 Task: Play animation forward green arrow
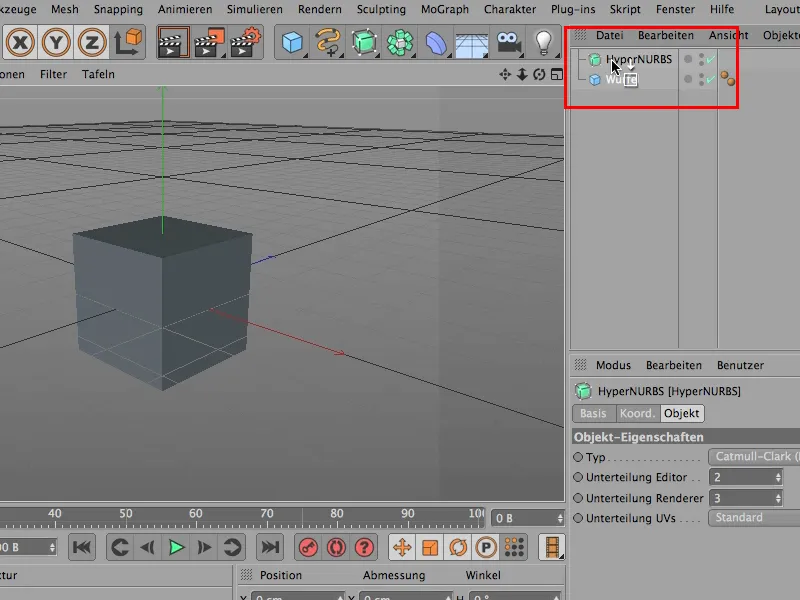pyautogui.click(x=177, y=547)
